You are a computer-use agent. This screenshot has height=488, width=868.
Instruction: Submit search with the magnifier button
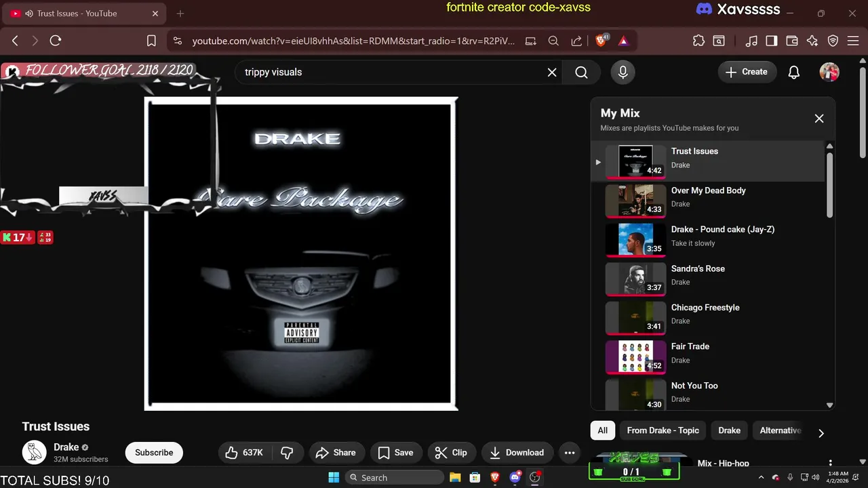point(581,72)
